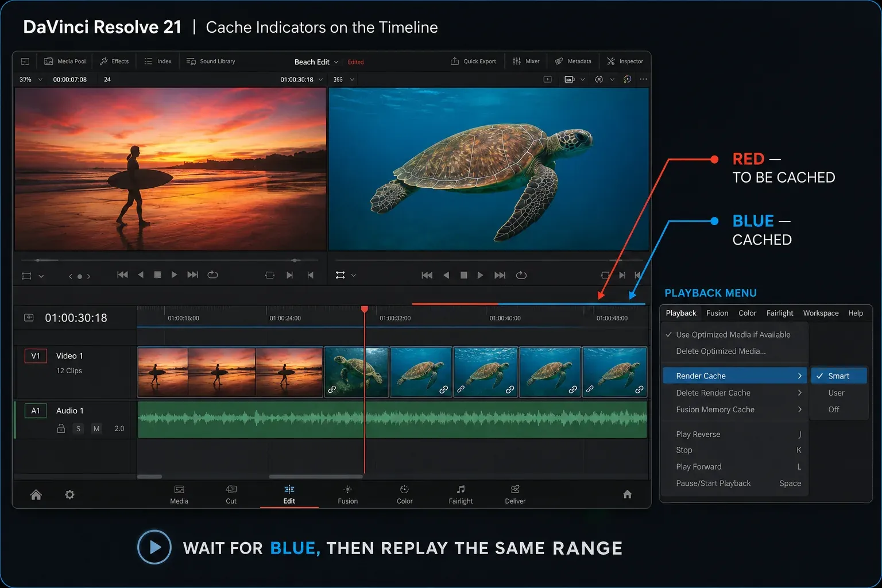This screenshot has height=588, width=882.
Task: Play forward in the source viewer
Action: pos(174,275)
